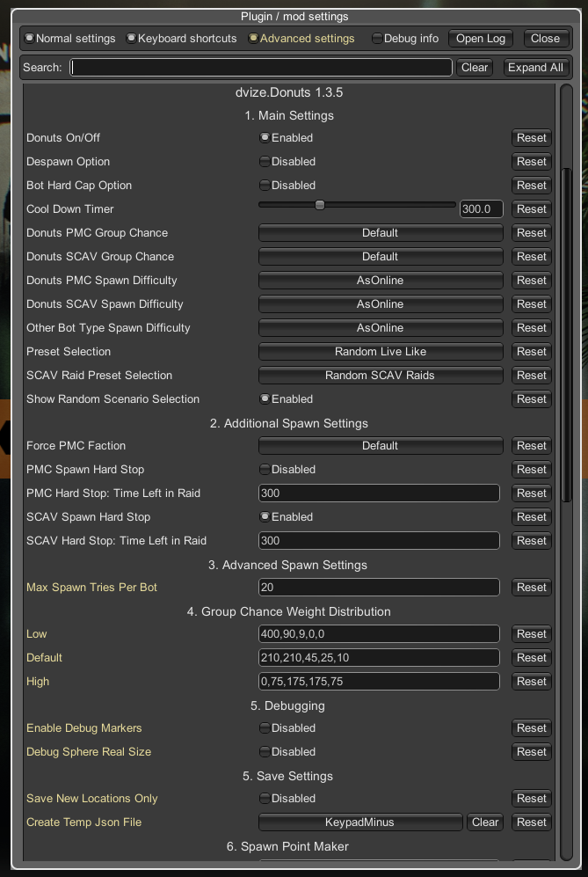Enable the Bot Hard Cap Option

tap(265, 186)
